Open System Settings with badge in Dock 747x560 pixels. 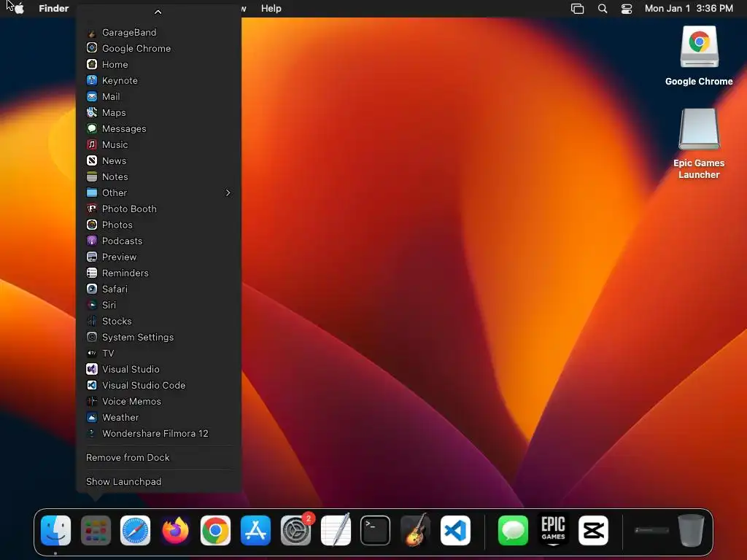click(x=296, y=530)
